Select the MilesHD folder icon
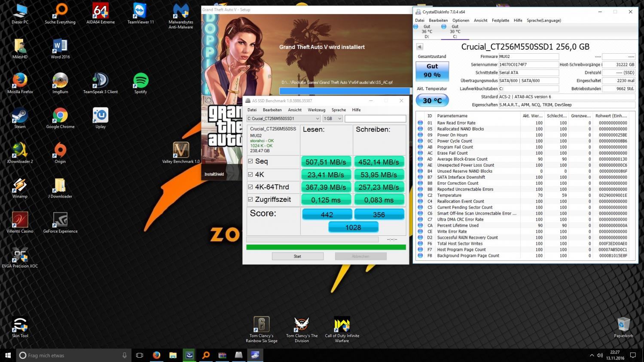 point(20,49)
